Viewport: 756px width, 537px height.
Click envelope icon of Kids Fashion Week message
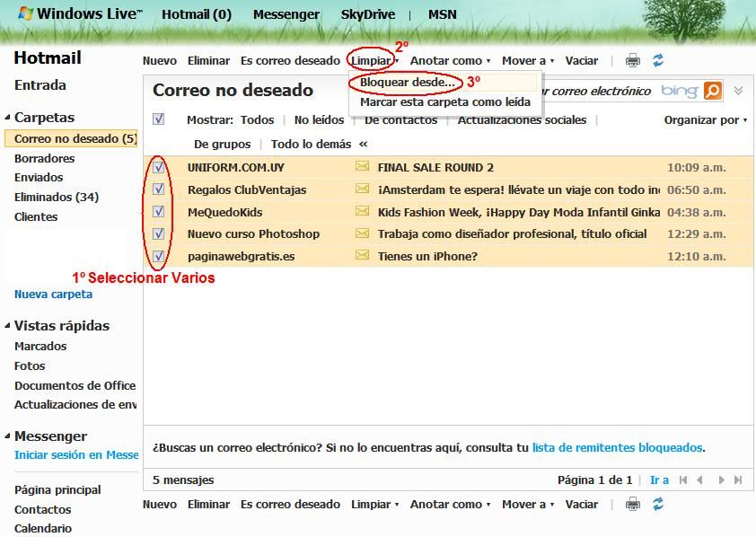pos(362,211)
